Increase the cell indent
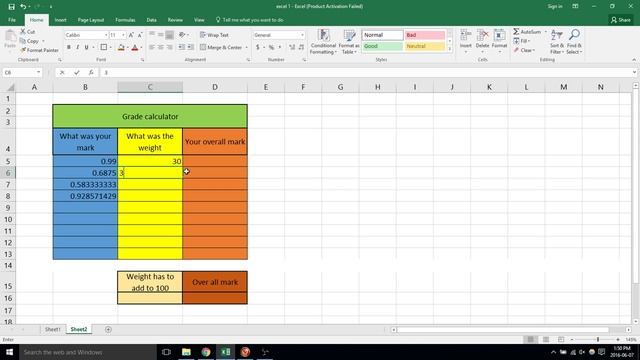Screen dimensions: 640x360 coord(191,47)
